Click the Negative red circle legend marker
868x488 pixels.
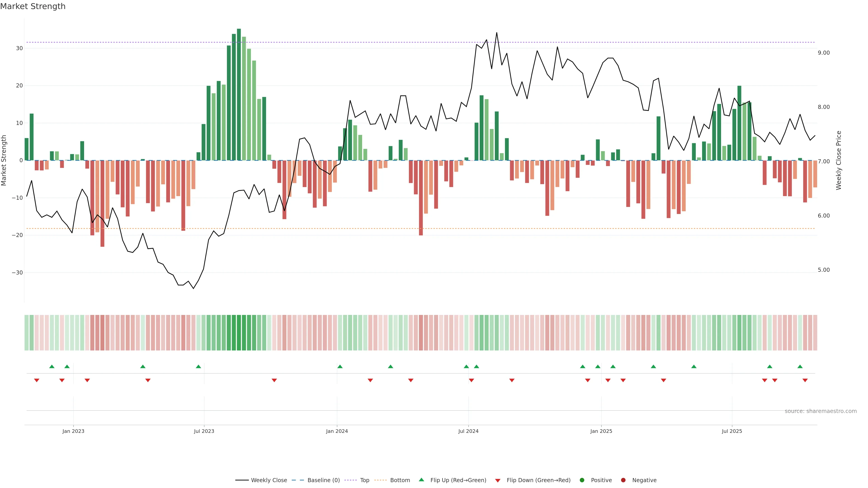623,480
